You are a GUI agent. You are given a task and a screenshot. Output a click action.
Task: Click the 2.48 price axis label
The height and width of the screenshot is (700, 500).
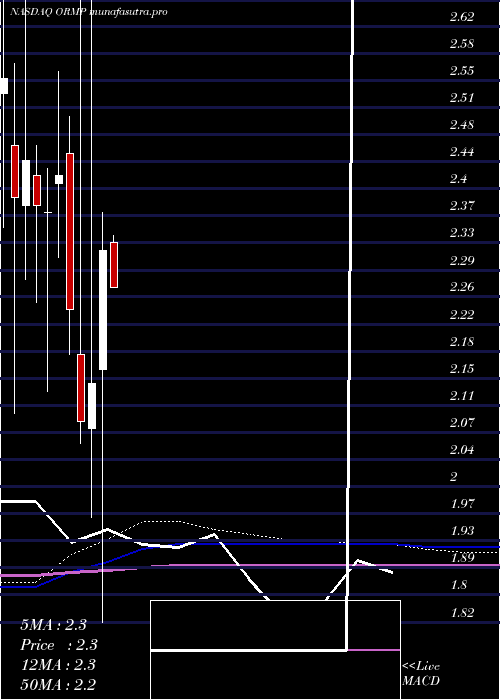tap(462, 125)
